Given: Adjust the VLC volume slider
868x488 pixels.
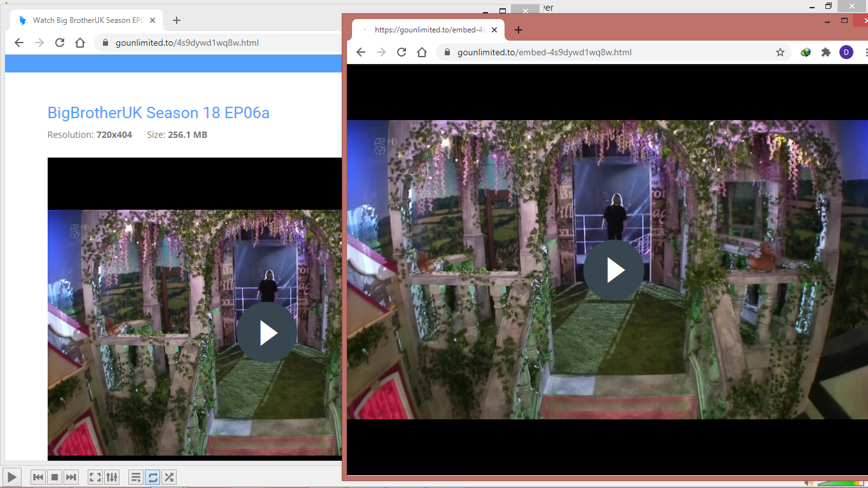Looking at the screenshot, I should coord(839,484).
